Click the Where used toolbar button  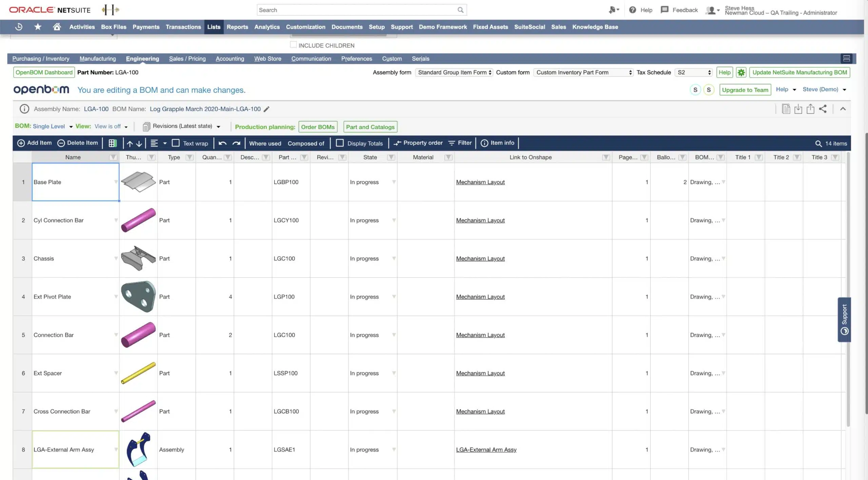(265, 143)
